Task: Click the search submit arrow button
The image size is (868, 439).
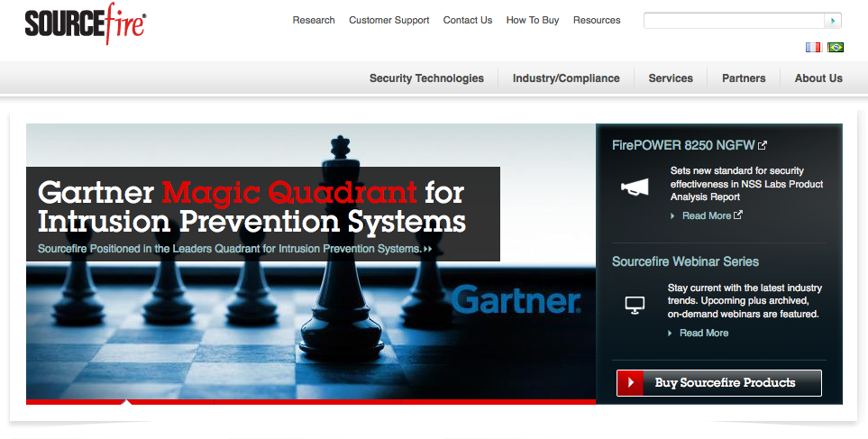Action: pos(833,21)
